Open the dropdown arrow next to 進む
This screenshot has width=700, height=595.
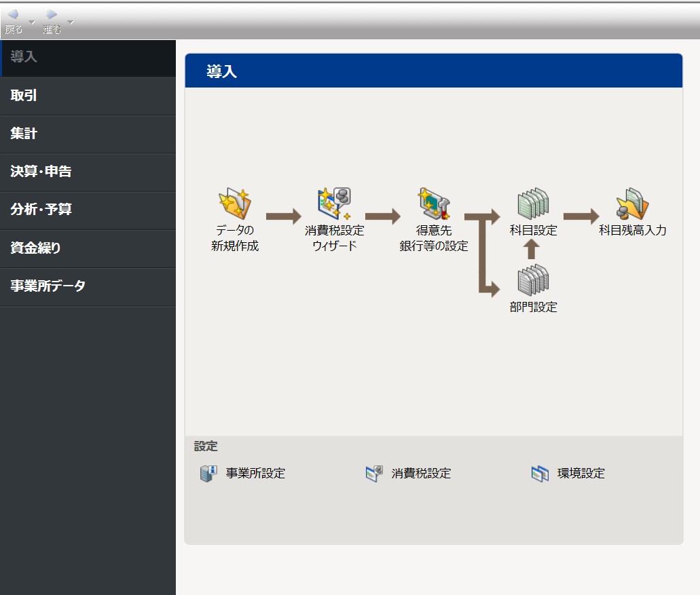point(71,22)
